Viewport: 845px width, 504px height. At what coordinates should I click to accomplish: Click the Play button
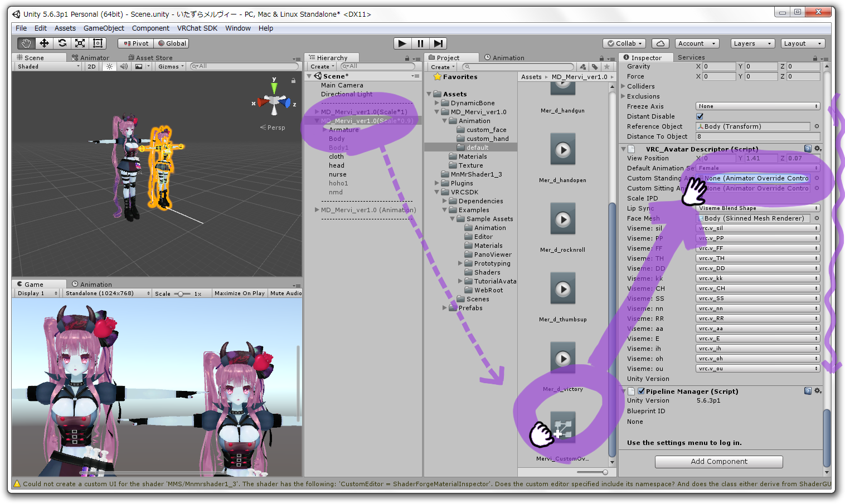(402, 43)
